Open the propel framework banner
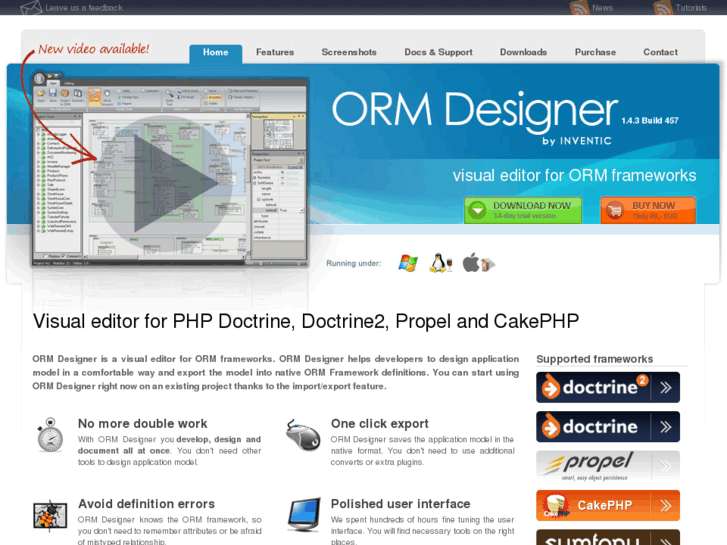 click(x=608, y=466)
